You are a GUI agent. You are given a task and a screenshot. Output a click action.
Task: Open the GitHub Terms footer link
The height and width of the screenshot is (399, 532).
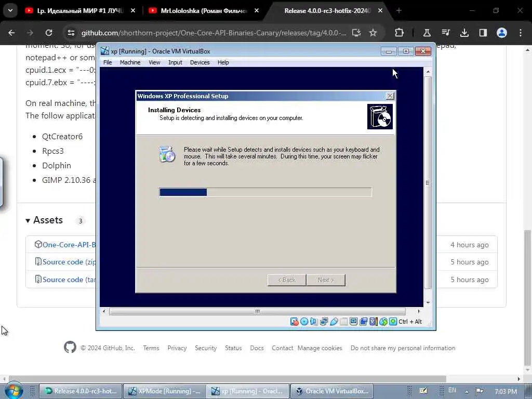[151, 348]
